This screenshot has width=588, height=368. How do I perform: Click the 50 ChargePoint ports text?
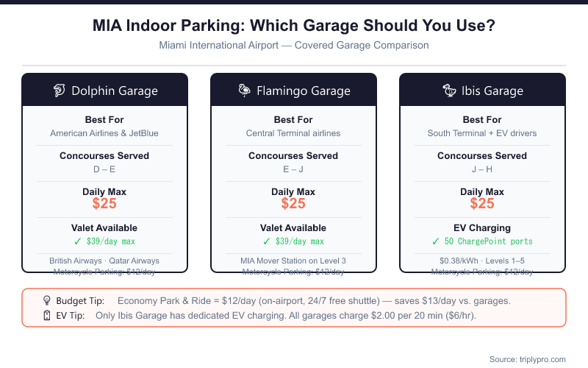coord(490,241)
